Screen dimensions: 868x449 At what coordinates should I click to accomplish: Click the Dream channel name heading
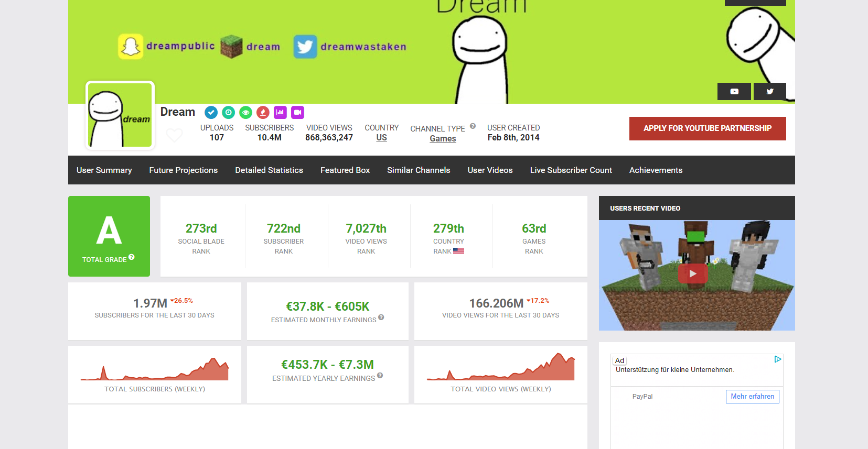(178, 112)
